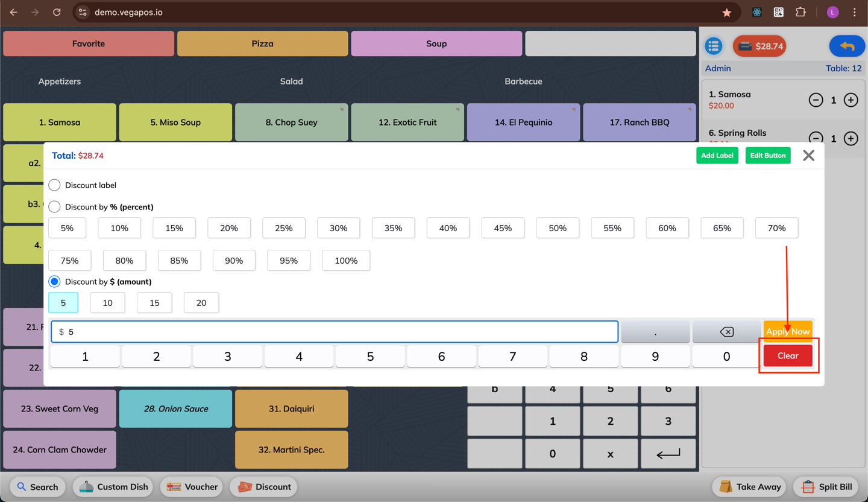Close the discount dialog with X
The image size is (868, 502).
coord(809,156)
